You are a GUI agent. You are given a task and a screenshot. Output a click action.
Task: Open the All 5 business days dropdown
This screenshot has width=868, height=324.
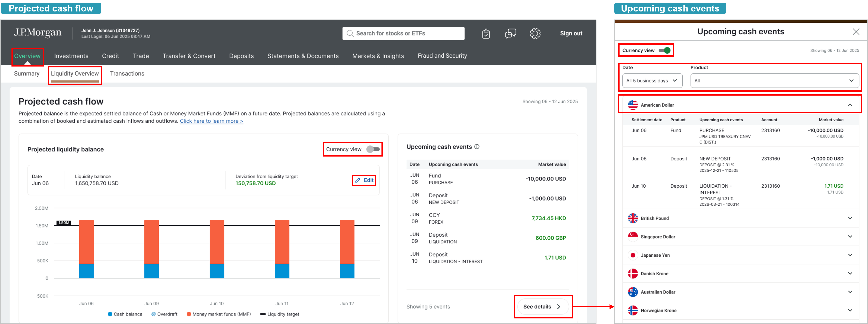(652, 81)
